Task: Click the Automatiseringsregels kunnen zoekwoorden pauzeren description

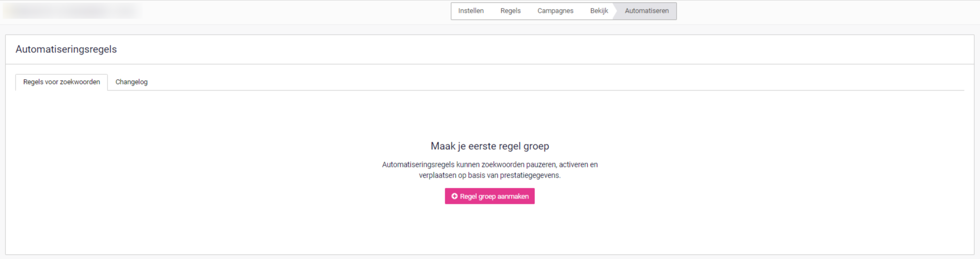Action: click(490, 170)
